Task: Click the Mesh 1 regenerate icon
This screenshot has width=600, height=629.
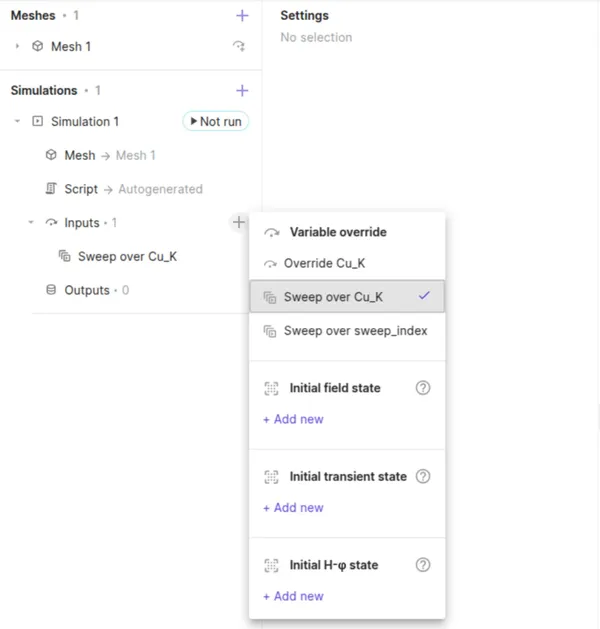Action: [239, 46]
